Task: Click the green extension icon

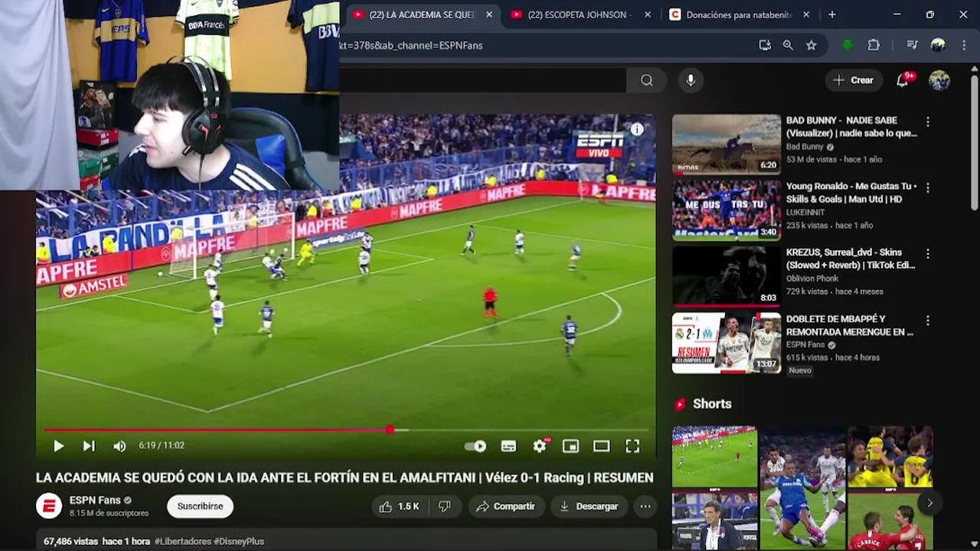Action: point(847,45)
